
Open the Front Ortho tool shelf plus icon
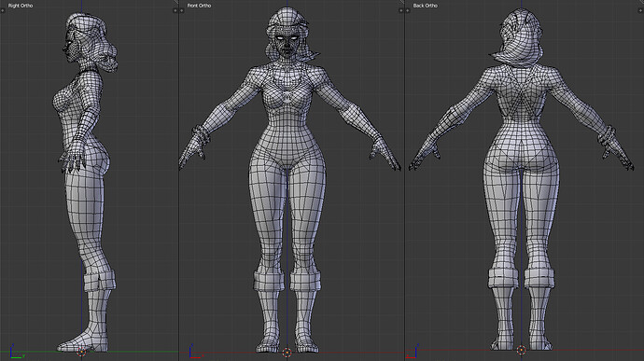[x=182, y=10]
